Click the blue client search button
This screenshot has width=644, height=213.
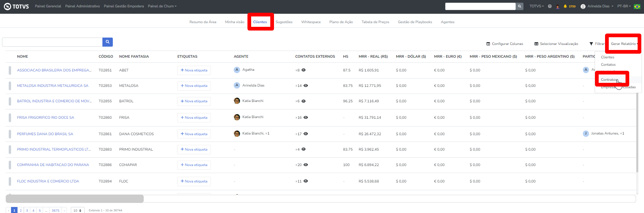pos(107,42)
